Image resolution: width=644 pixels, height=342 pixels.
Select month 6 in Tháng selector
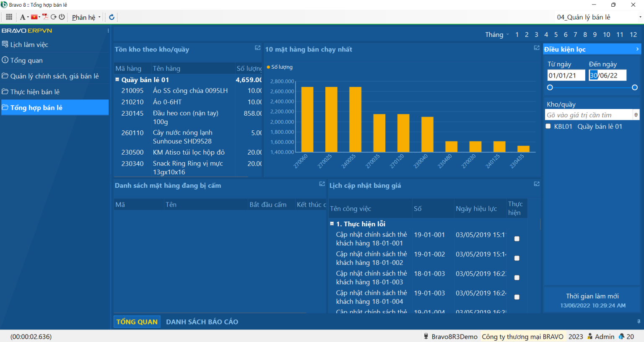(565, 35)
